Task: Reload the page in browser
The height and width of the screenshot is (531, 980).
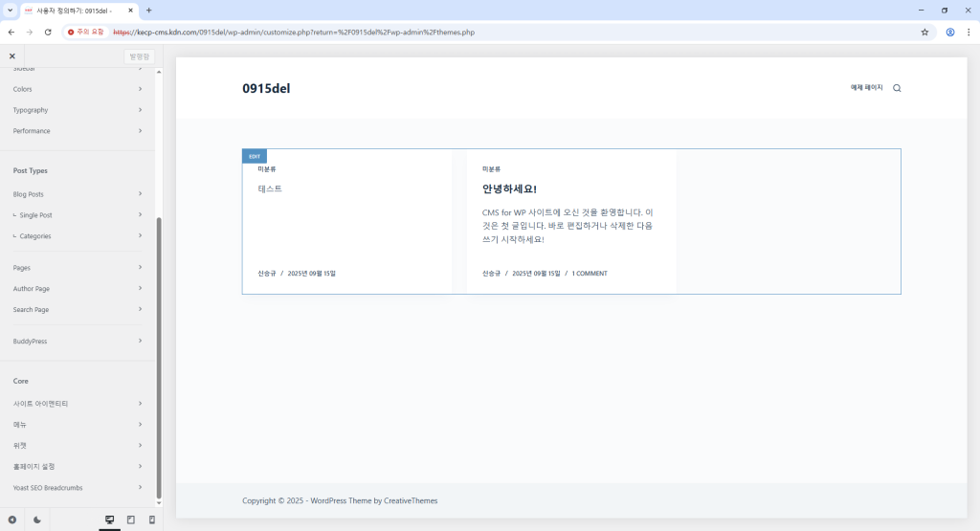Action: coord(48,32)
